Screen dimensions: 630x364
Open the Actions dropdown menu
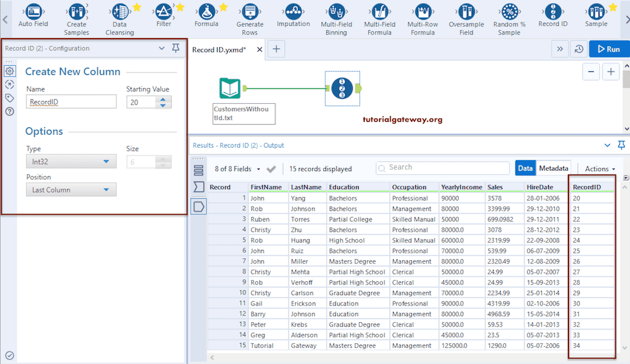[600, 168]
